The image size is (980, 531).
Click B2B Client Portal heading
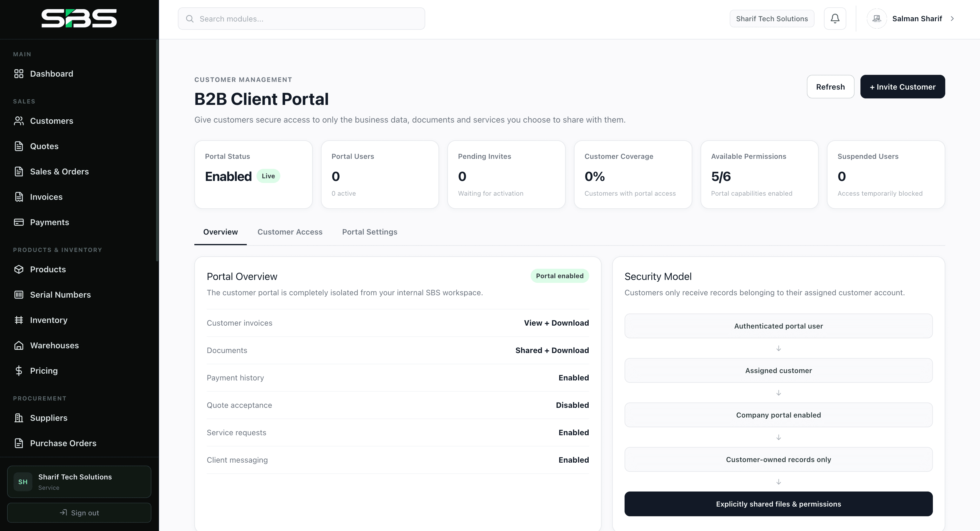pyautogui.click(x=261, y=99)
